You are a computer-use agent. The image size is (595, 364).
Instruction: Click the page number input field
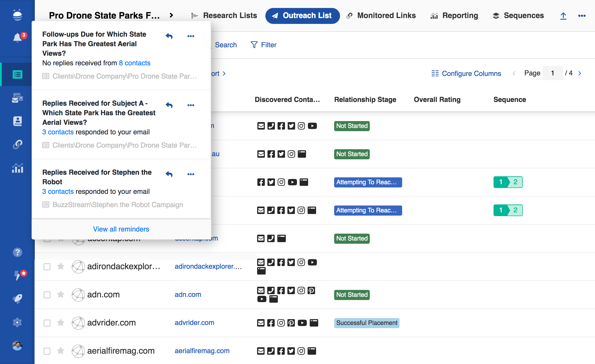tap(552, 73)
